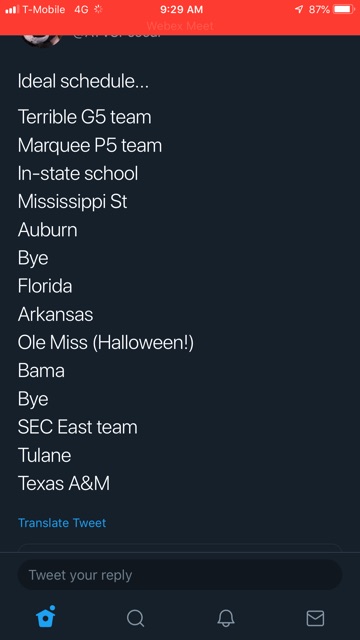This screenshot has width=360, height=640.
Task: Focus the Tweet your reply field
Action: point(180,575)
